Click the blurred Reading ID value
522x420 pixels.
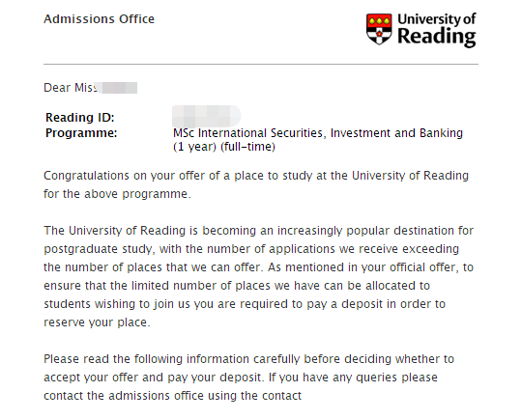[x=207, y=116]
